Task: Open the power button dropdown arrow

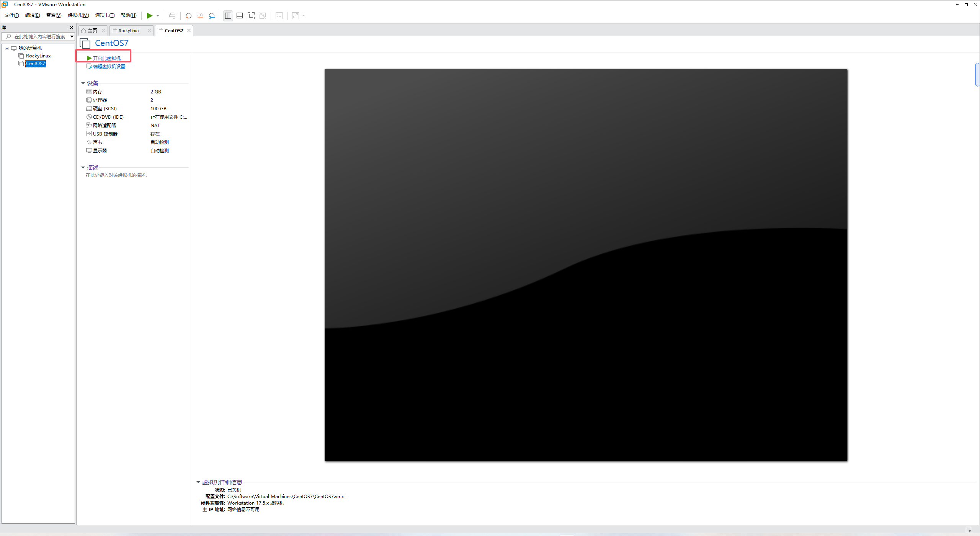Action: [158, 16]
